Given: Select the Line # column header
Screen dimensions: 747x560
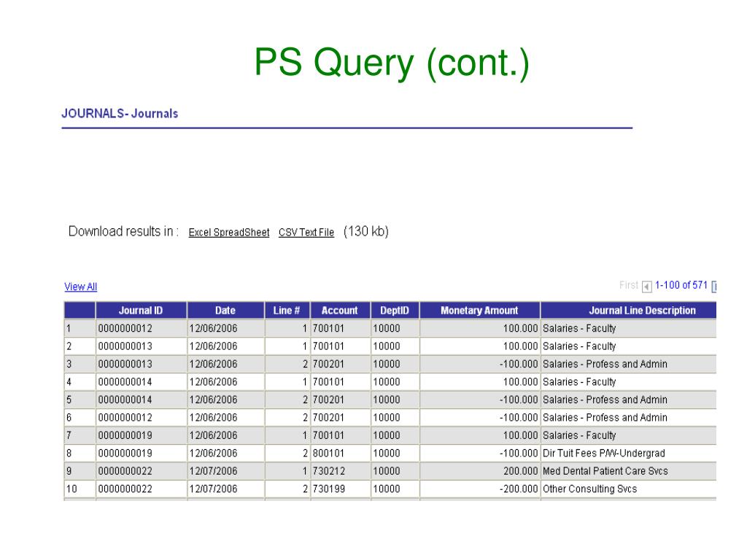Looking at the screenshot, I should 287,311.
